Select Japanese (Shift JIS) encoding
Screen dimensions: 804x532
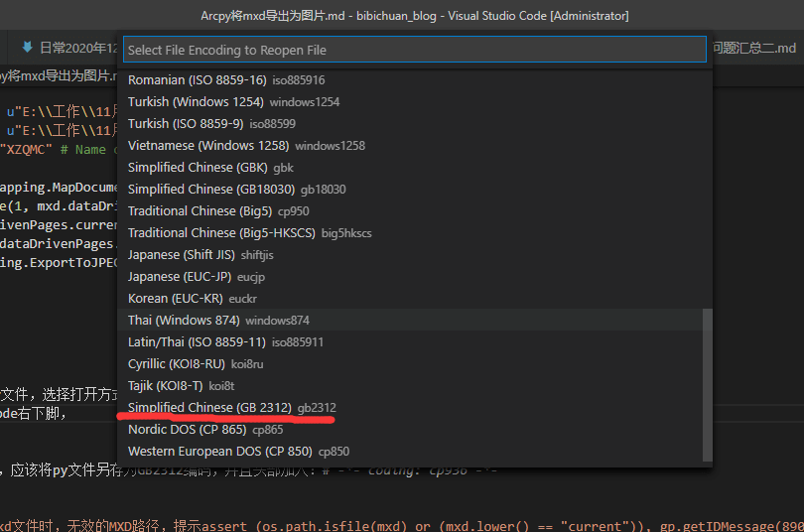point(183,255)
